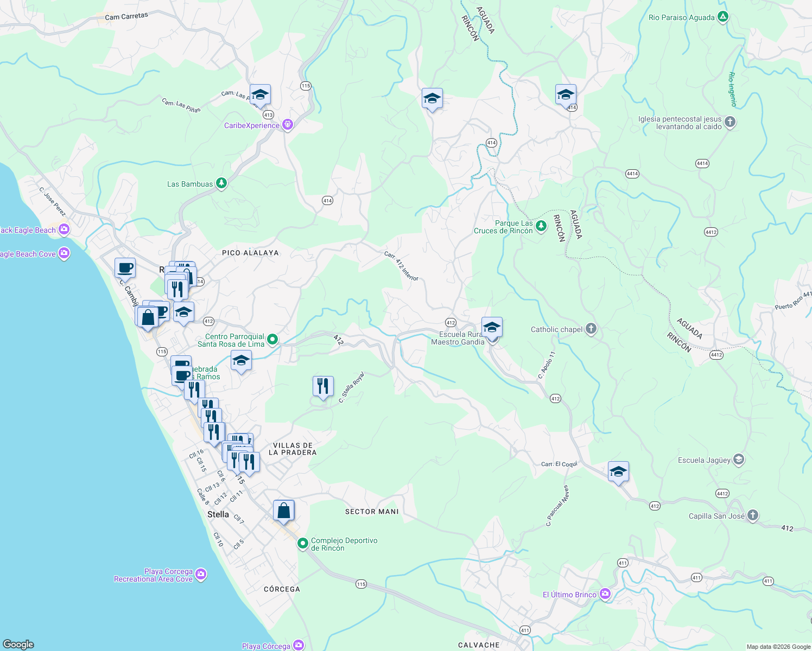Open the Black Eagle Beach photo marker
This screenshot has height=651, width=812.
[63, 229]
